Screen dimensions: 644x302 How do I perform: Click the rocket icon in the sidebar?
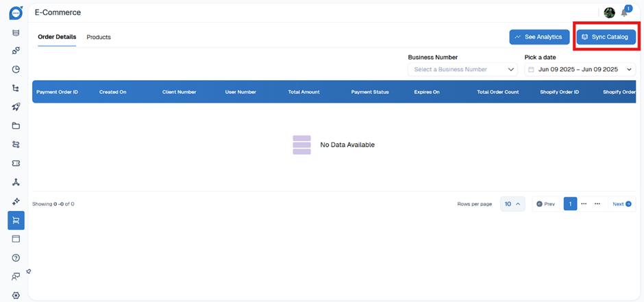point(16,107)
